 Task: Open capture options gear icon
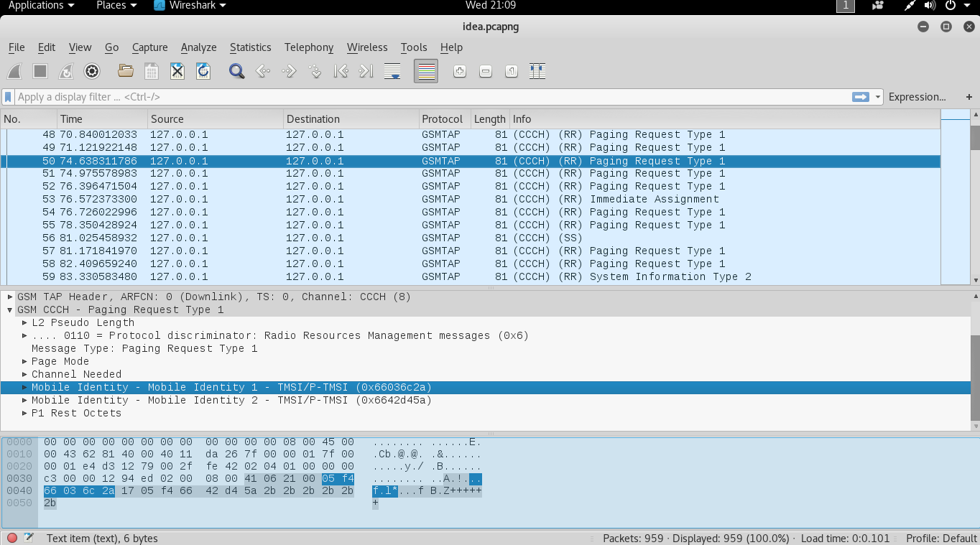coord(92,71)
